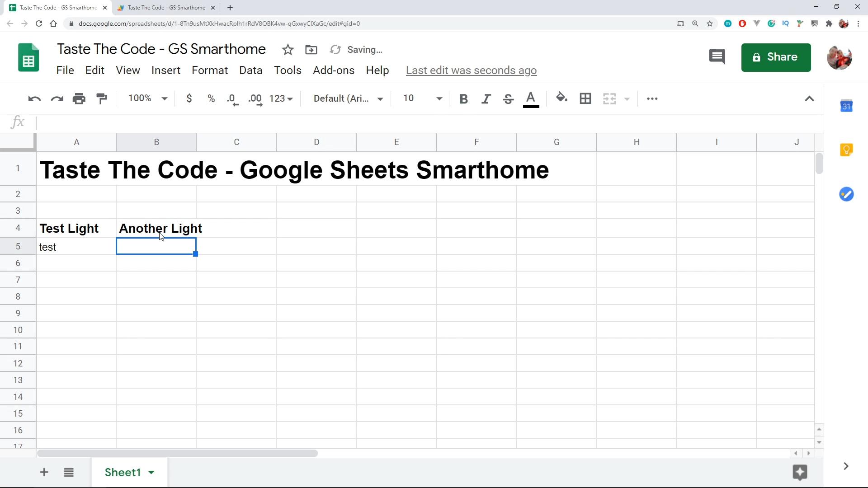Image resolution: width=868 pixels, height=488 pixels.
Task: Open the font family dropdown Default (Ari...
Action: click(349, 99)
